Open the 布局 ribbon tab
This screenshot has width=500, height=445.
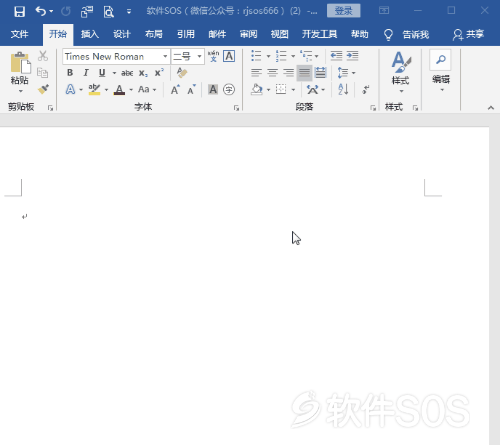coord(154,34)
